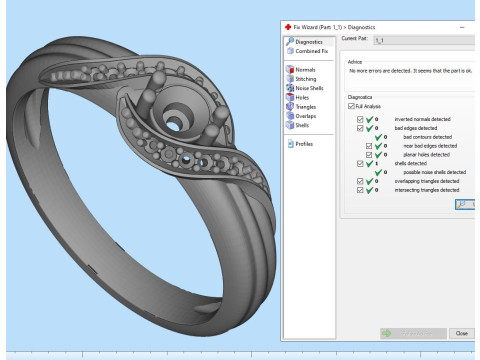The image size is (480, 360).
Task: Toggle intersecting triangles detected checkbox
Action: pyautogui.click(x=360, y=190)
